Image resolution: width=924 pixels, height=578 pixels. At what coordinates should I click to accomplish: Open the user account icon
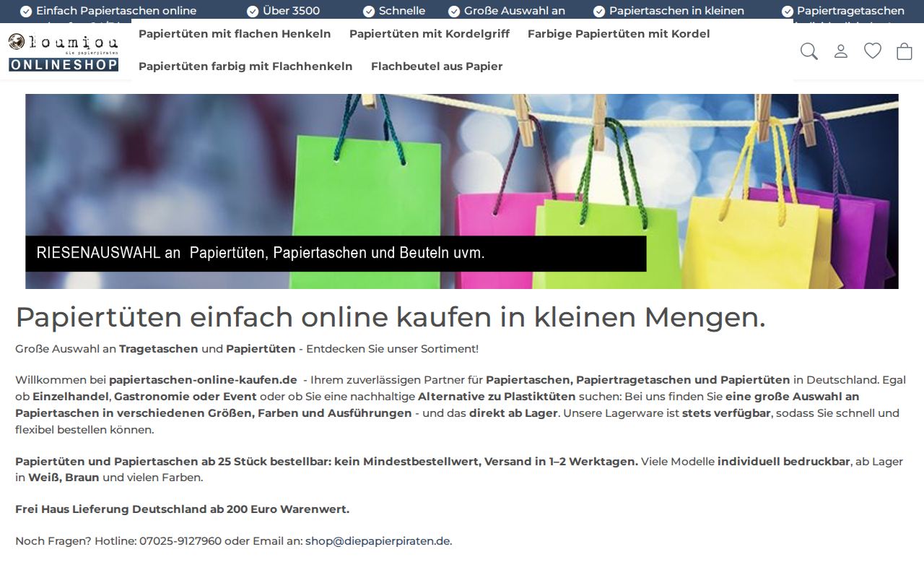tap(841, 51)
